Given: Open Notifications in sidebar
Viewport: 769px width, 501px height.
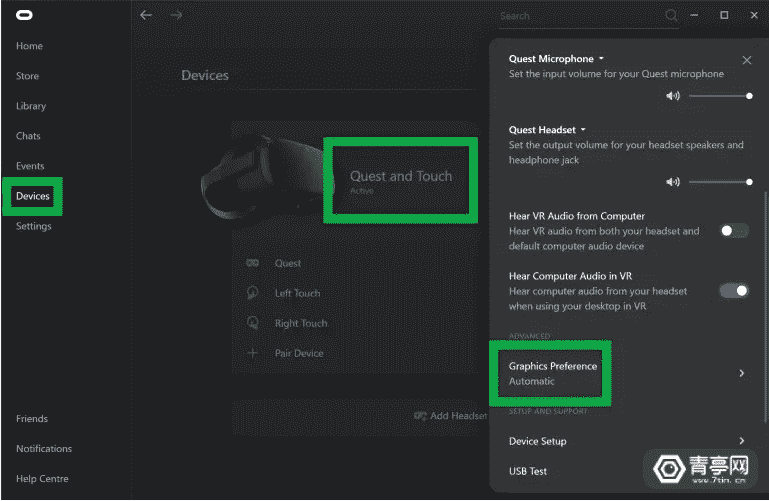Looking at the screenshot, I should tap(44, 449).
